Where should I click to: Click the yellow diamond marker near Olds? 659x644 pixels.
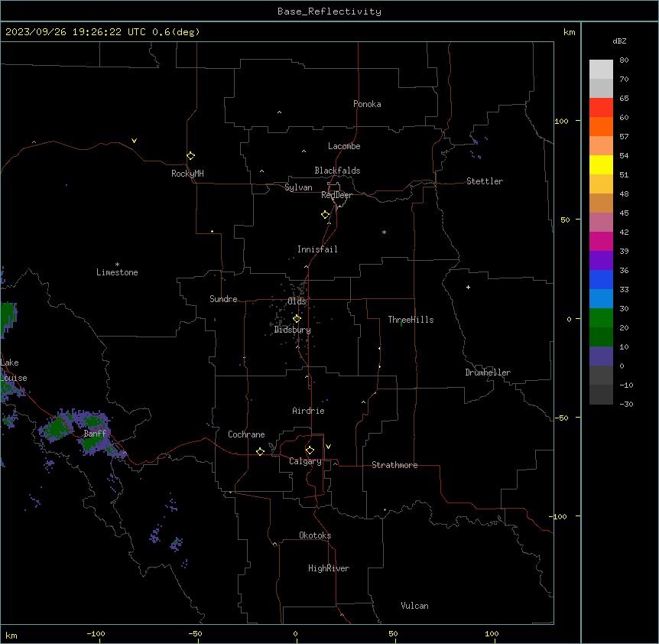(x=297, y=319)
